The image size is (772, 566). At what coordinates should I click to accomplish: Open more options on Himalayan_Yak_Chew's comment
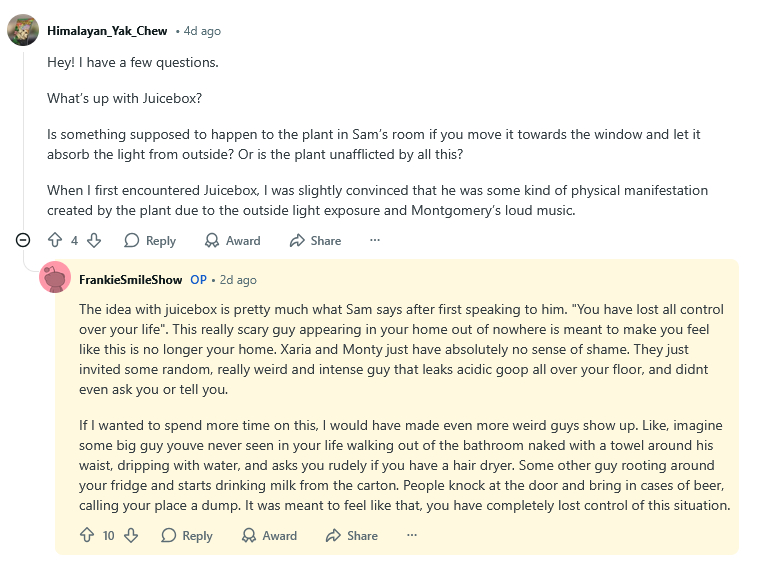pos(375,241)
